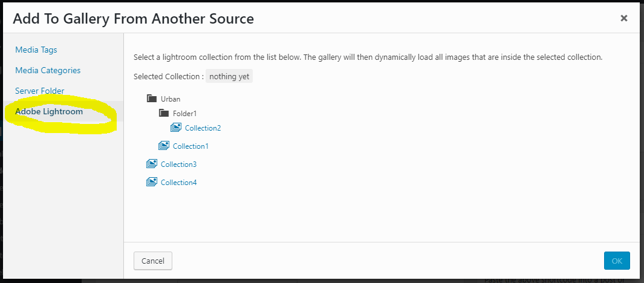The width and height of the screenshot is (644, 283).
Task: Select the Collection2 link
Action: (x=203, y=128)
